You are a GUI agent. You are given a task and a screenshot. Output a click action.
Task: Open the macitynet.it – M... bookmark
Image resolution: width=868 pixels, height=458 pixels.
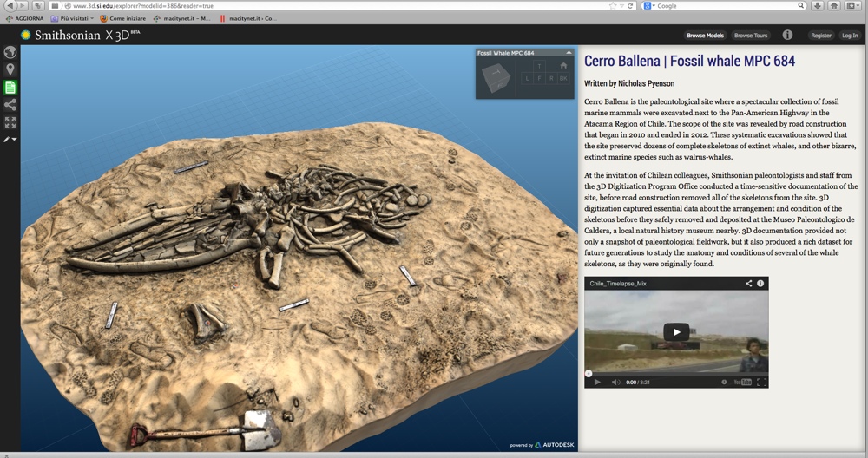(x=182, y=18)
